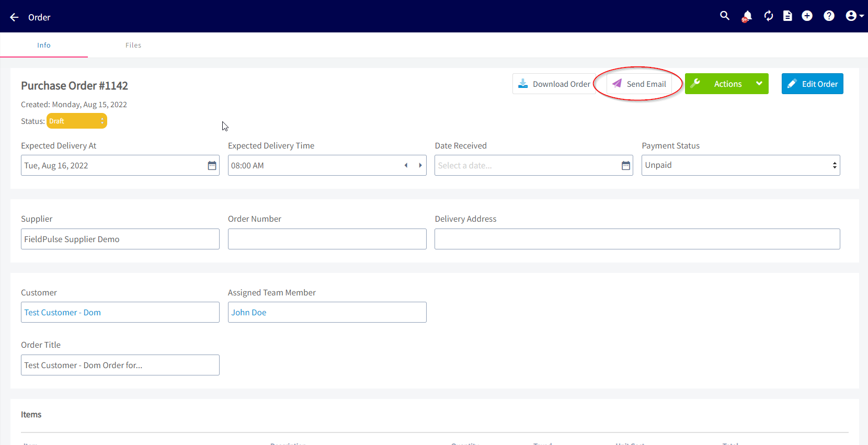Open John Doe team member link
868x445 pixels.
(249, 312)
